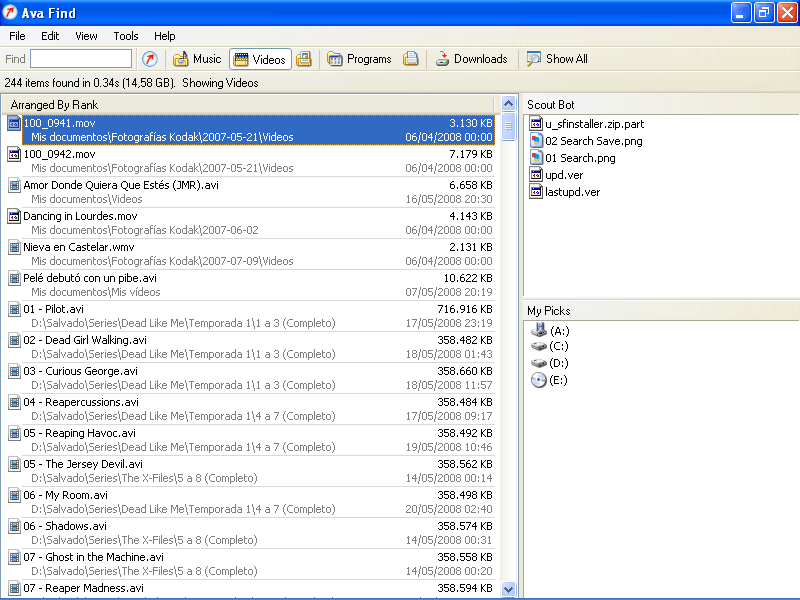The width and height of the screenshot is (800, 600).
Task: Open u_sfinstaller.zip.part in Scout Bot
Action: click(x=595, y=123)
